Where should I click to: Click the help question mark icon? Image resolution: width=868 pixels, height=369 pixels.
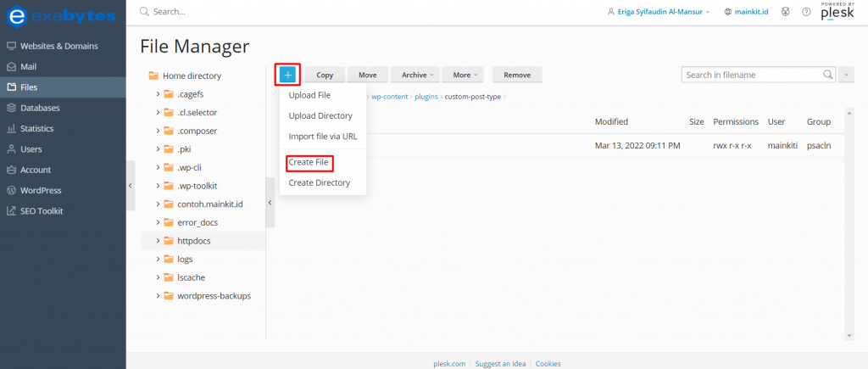pos(806,12)
